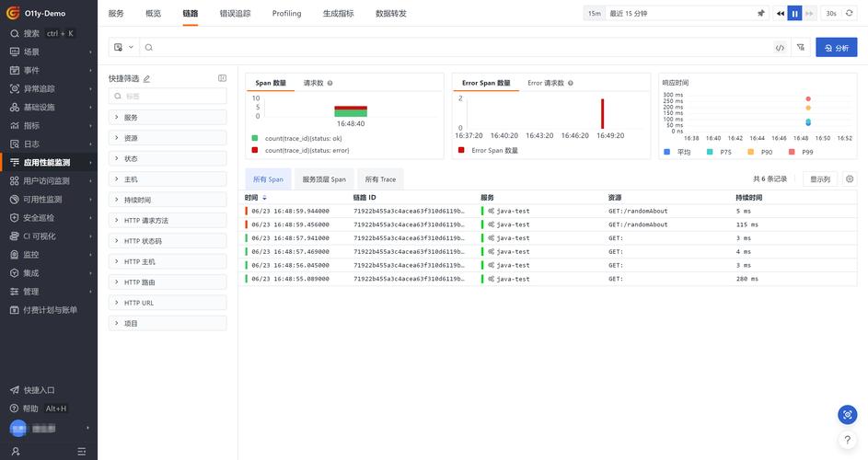Rewind the time range backward
Image resolution: width=868 pixels, height=460 pixels.
pyautogui.click(x=781, y=13)
